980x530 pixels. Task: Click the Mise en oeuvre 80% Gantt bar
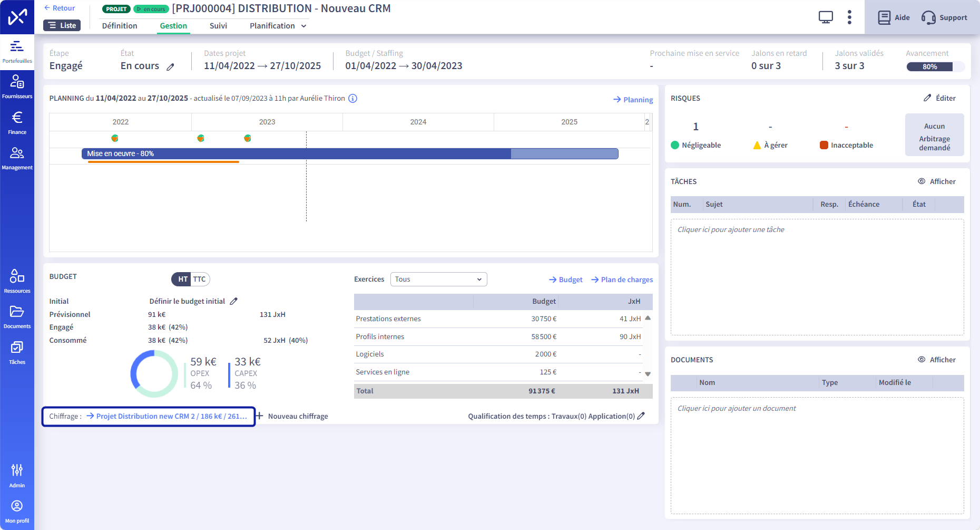[349, 153]
